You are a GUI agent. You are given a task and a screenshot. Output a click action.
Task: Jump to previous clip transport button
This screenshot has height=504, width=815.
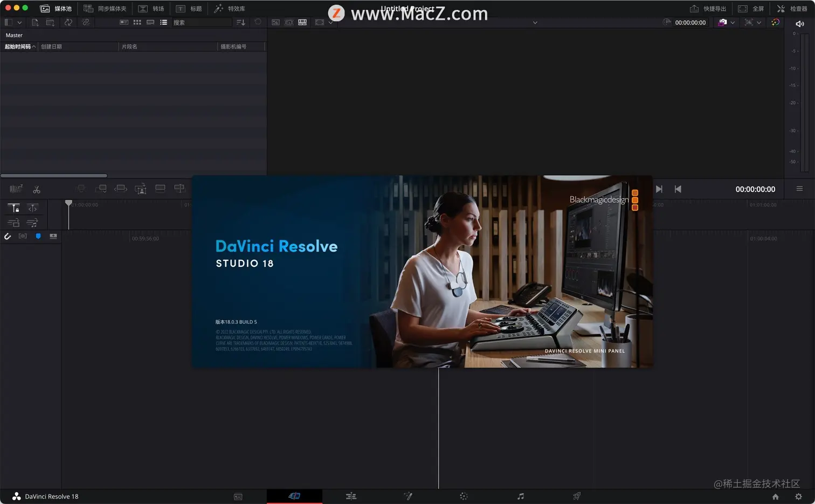coord(678,189)
